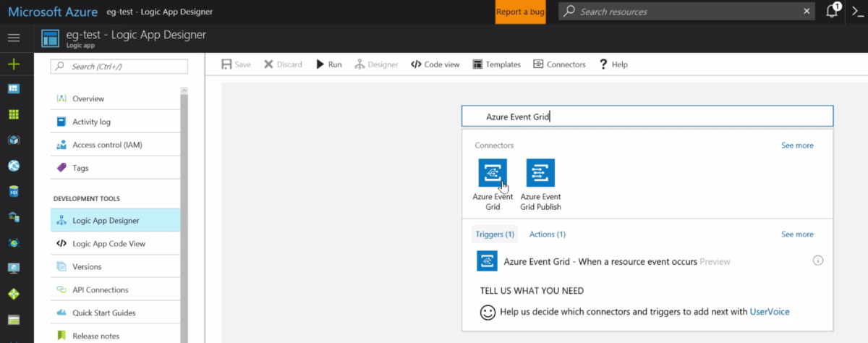Click info icon next to trigger
Screen dimensions: 868x343
818,261
